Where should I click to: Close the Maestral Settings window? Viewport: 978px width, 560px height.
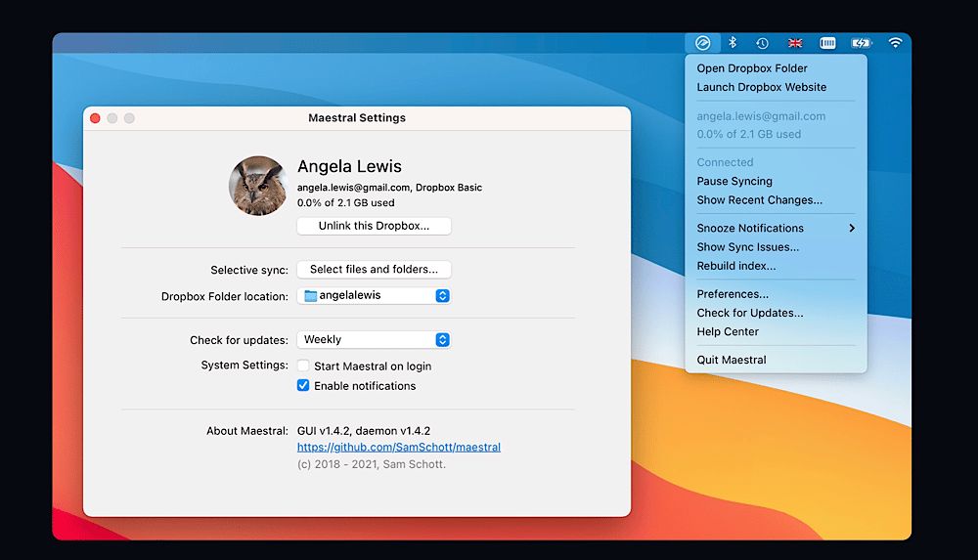click(x=95, y=118)
